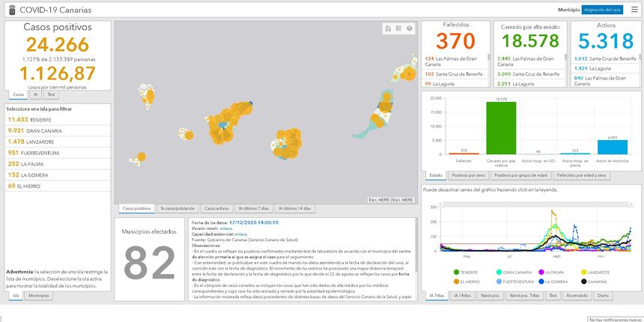Open the 'IA últimos 7 días' map tab

click(255, 208)
